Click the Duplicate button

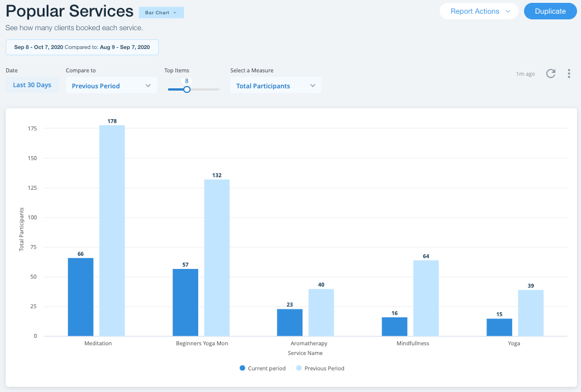pyautogui.click(x=550, y=11)
